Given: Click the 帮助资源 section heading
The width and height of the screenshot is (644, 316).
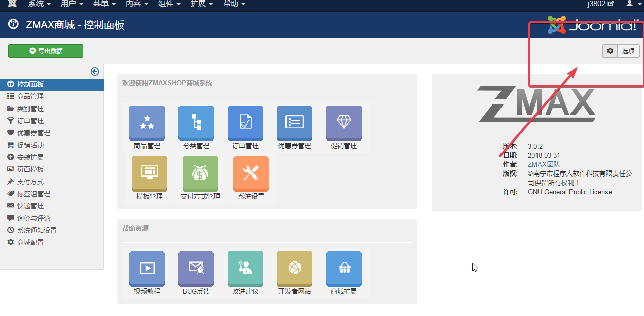Looking at the screenshot, I should (135, 228).
